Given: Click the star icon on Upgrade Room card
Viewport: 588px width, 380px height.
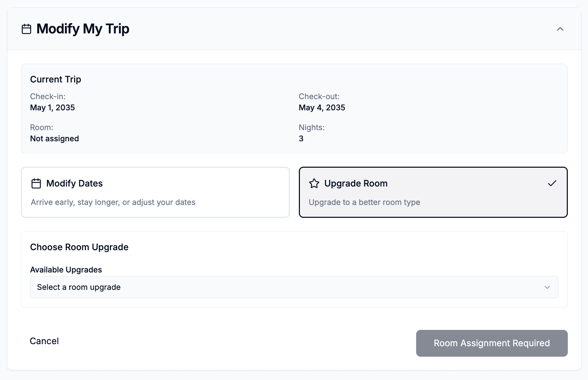Looking at the screenshot, I should point(314,183).
